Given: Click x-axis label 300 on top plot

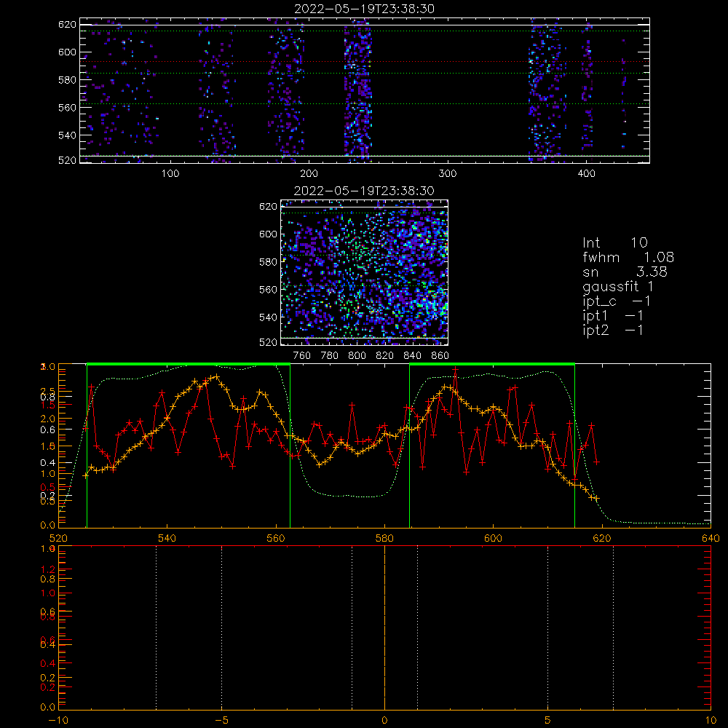Looking at the screenshot, I should click(448, 174).
